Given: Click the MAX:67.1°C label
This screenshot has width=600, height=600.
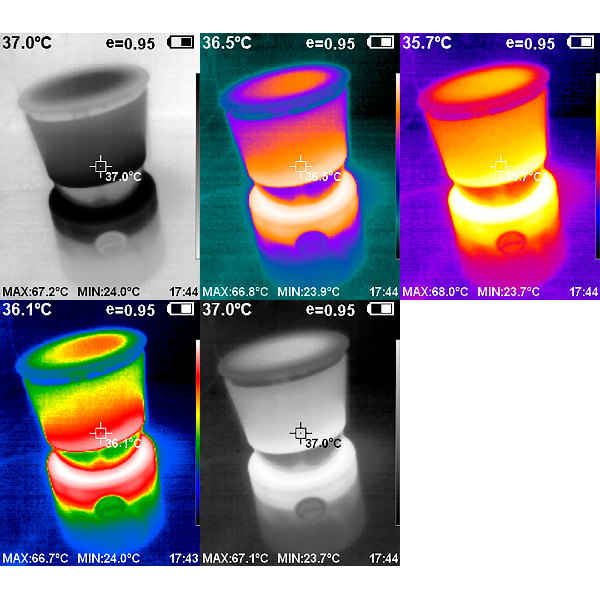Looking at the screenshot, I should (235, 558).
